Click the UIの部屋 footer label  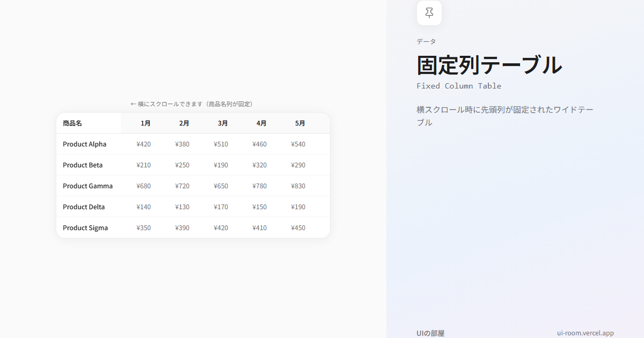(x=430, y=333)
